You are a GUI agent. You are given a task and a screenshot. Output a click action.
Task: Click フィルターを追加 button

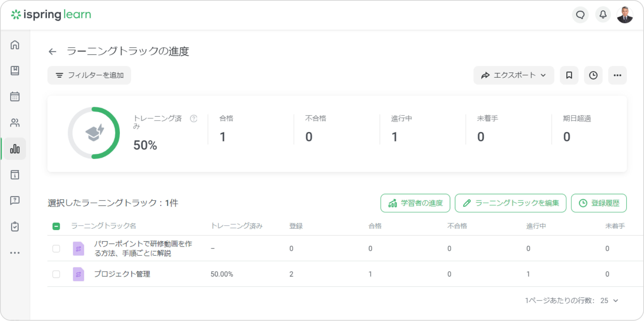pos(89,75)
